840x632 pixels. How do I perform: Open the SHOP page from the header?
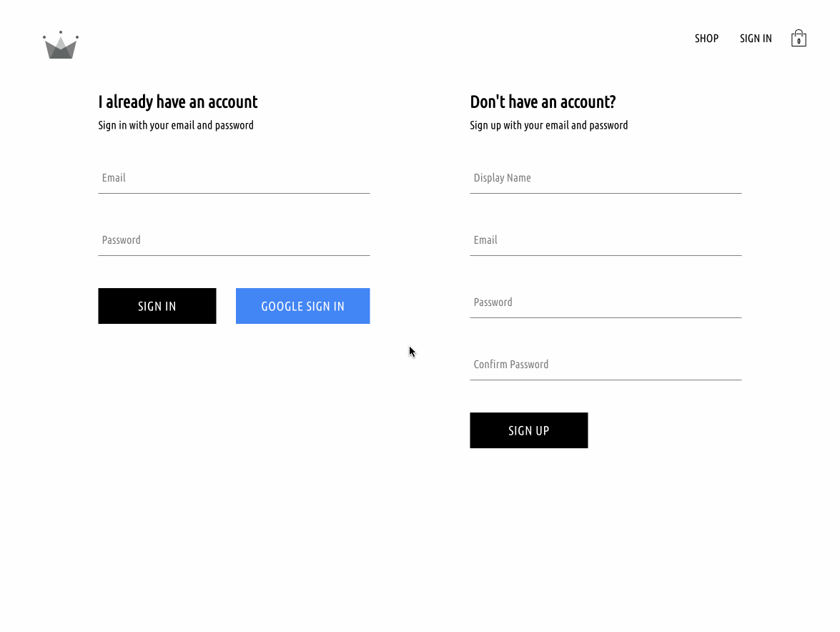point(706,39)
